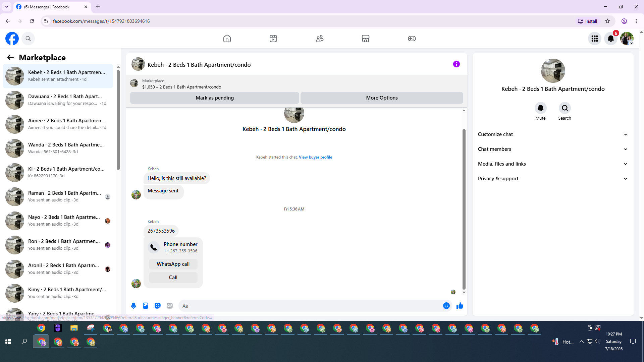Image resolution: width=644 pixels, height=362 pixels.
Task: Open Chrome three-dot menu
Action: click(636, 21)
